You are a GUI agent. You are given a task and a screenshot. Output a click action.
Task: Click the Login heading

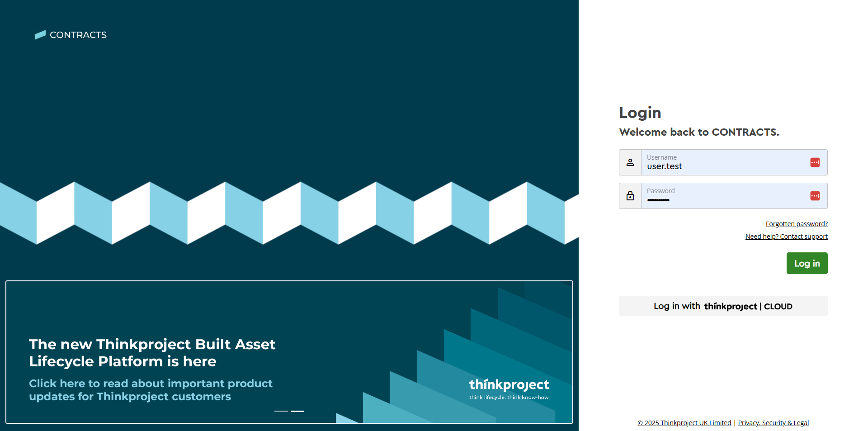coord(640,113)
